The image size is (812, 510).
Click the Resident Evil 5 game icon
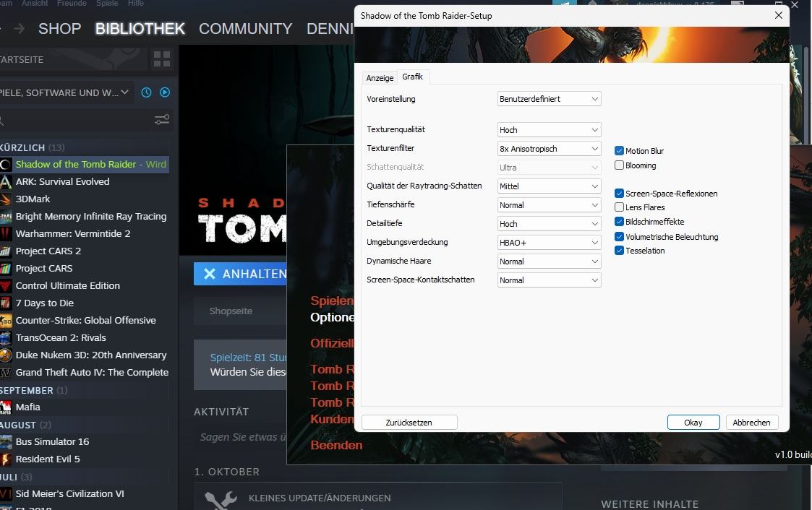pyautogui.click(x=6, y=459)
